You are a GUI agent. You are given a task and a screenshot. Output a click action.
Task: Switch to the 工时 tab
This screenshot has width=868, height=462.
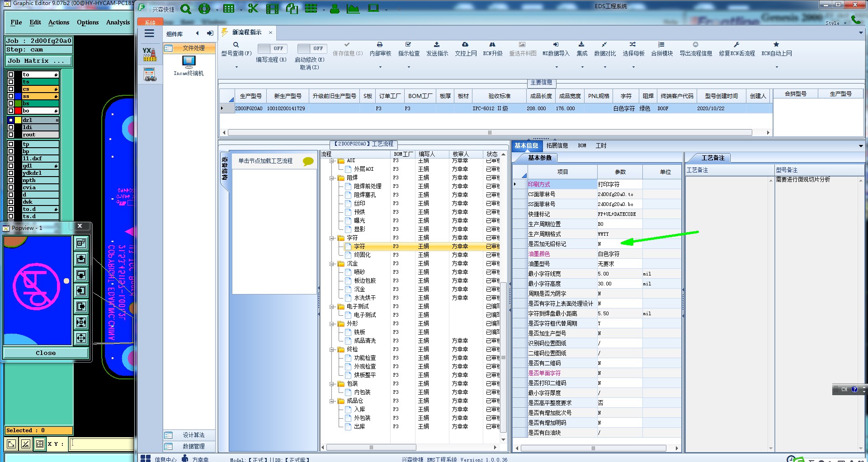tap(601, 146)
